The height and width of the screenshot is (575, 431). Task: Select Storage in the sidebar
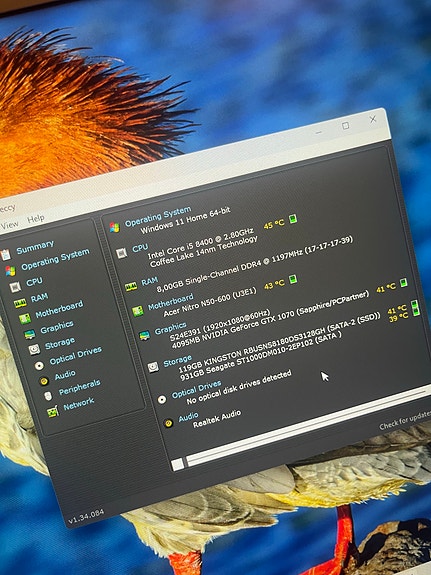coord(60,343)
